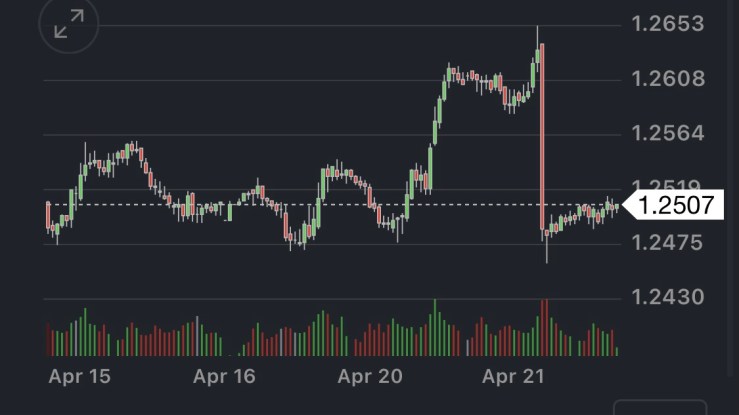Image resolution: width=739 pixels, height=415 pixels.
Task: Expand the chart to fullscreen
Action: pyautogui.click(x=69, y=24)
